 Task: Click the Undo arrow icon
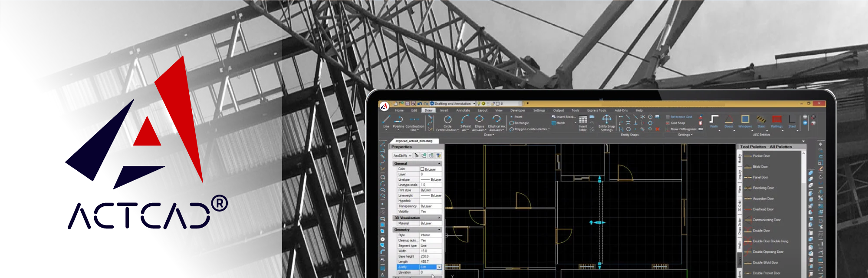pos(420,103)
